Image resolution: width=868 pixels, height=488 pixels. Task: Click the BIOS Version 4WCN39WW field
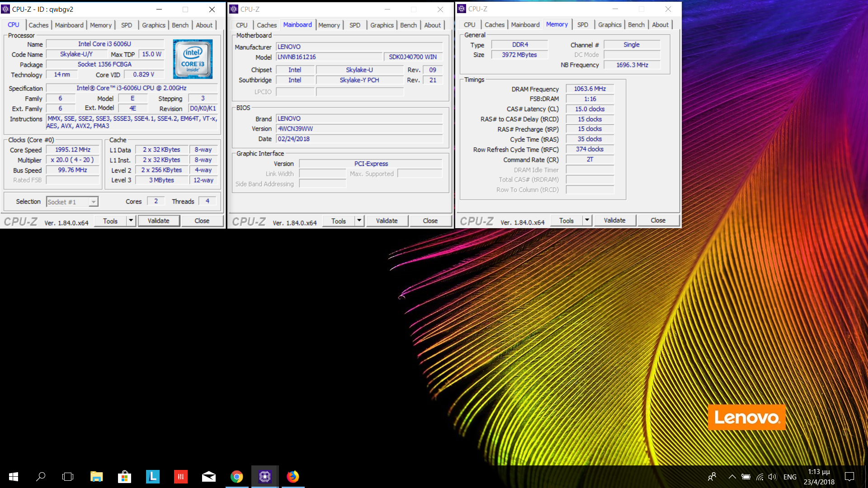pos(359,128)
